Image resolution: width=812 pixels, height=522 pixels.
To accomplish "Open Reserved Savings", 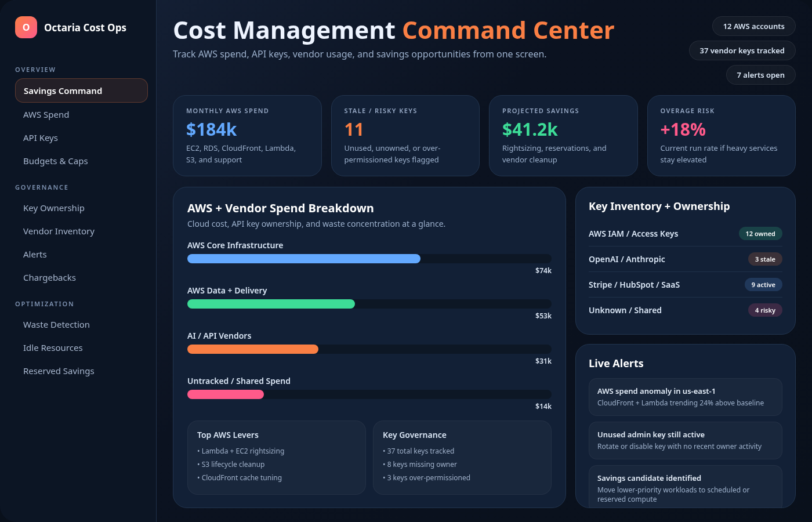I will (x=59, y=371).
